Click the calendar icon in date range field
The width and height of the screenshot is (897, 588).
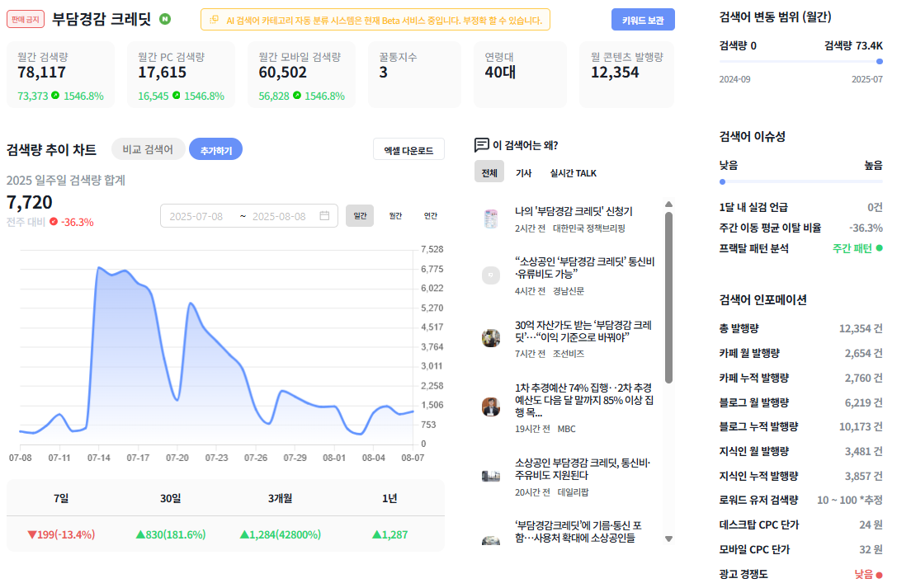point(324,215)
